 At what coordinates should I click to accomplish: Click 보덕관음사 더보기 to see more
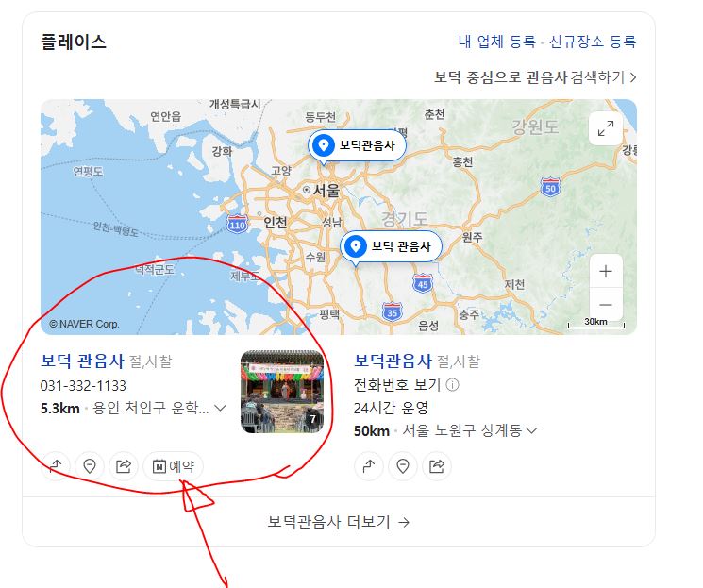pyautogui.click(x=339, y=522)
